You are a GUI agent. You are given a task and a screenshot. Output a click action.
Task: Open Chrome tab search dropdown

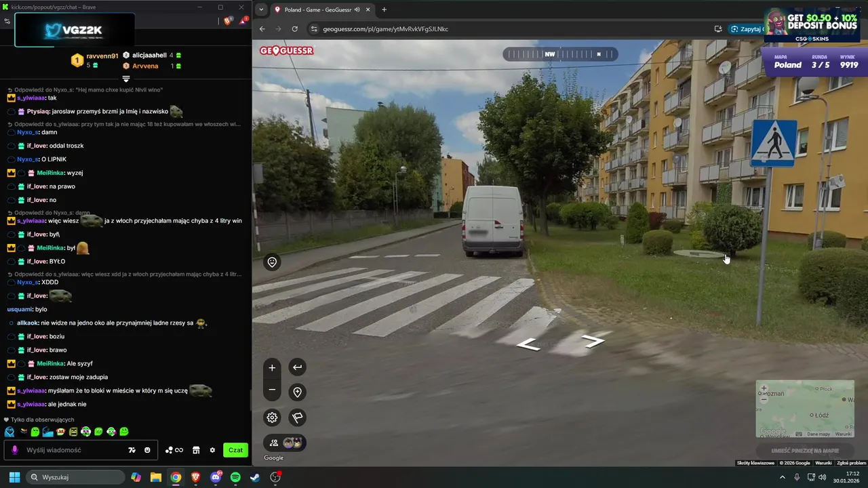[x=261, y=9]
